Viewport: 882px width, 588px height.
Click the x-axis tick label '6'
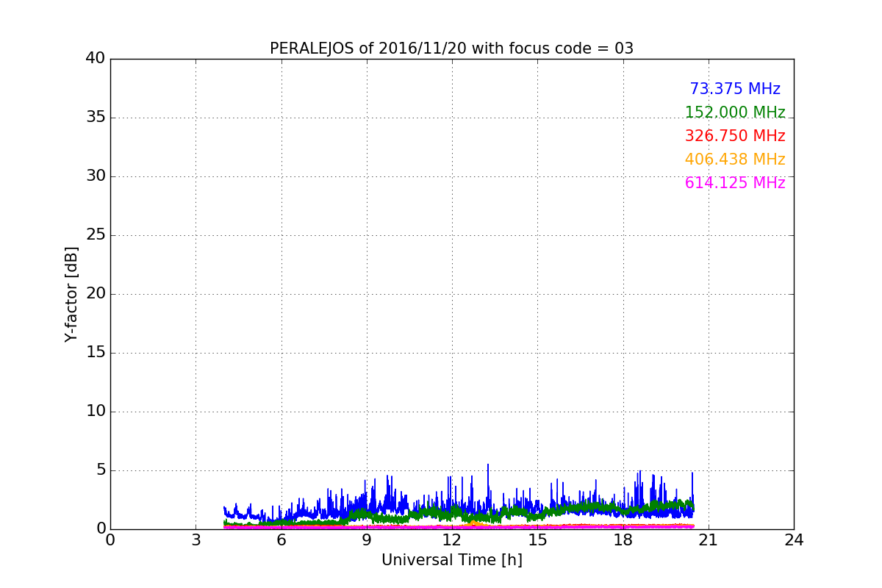(x=281, y=540)
